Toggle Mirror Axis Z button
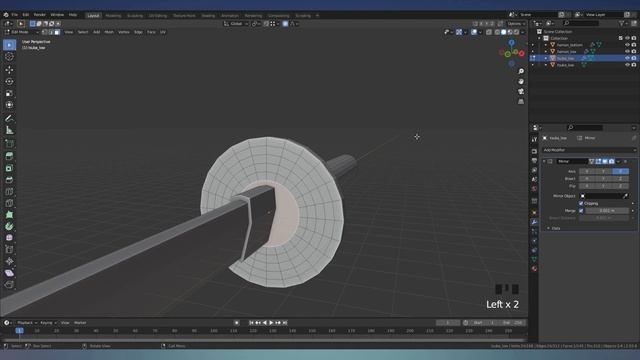 (x=620, y=171)
